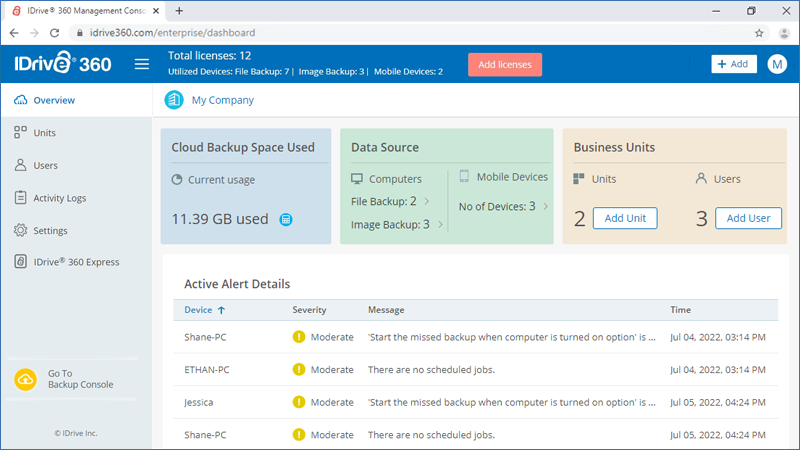
Task: Click the My Company building icon
Action: point(174,100)
